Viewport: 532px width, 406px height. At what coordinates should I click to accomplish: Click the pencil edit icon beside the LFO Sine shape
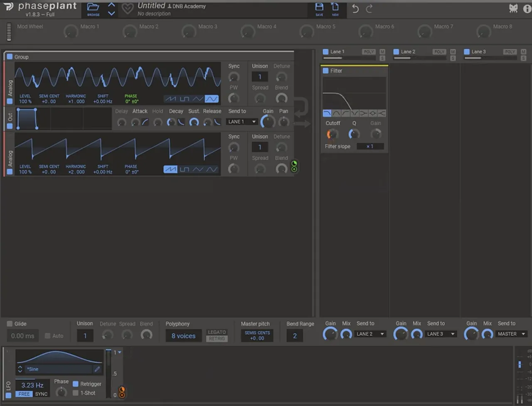[x=97, y=369]
